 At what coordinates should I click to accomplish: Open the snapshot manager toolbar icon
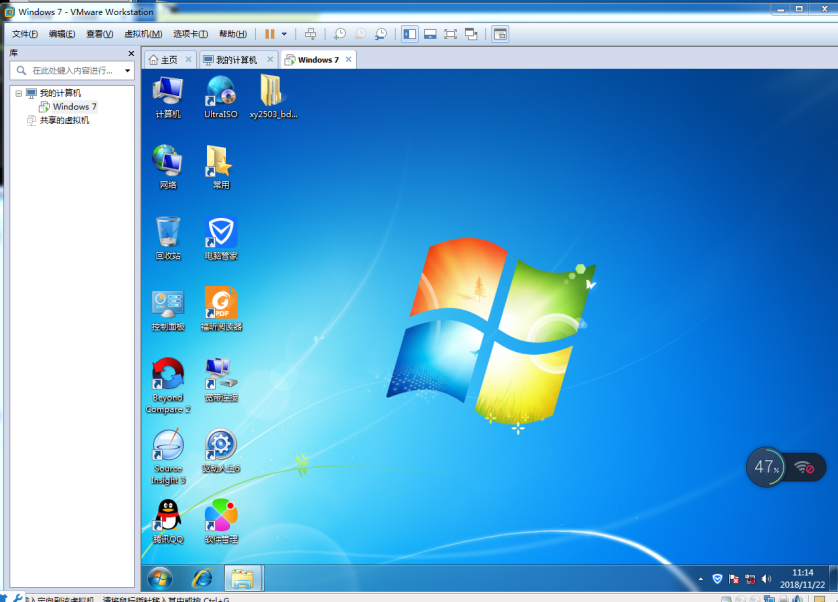click(381, 34)
